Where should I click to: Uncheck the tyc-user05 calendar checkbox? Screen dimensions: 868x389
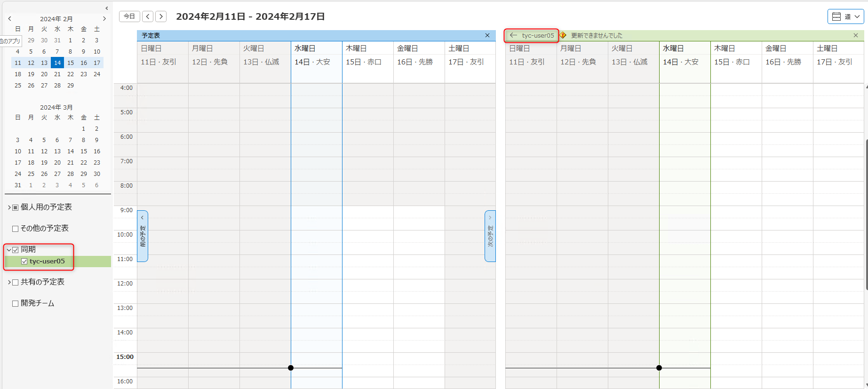[x=24, y=262]
